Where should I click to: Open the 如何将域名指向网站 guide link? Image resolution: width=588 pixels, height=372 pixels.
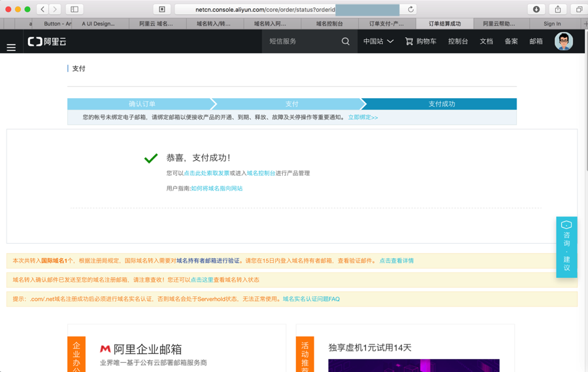coord(217,188)
